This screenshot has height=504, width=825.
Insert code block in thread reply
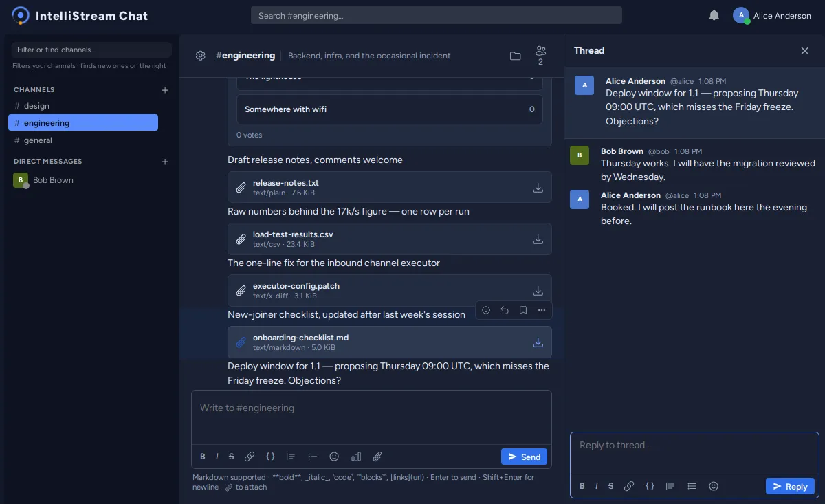click(x=650, y=486)
